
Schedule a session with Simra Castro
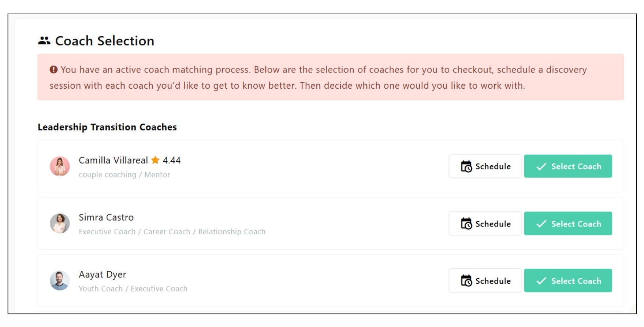coord(485,224)
